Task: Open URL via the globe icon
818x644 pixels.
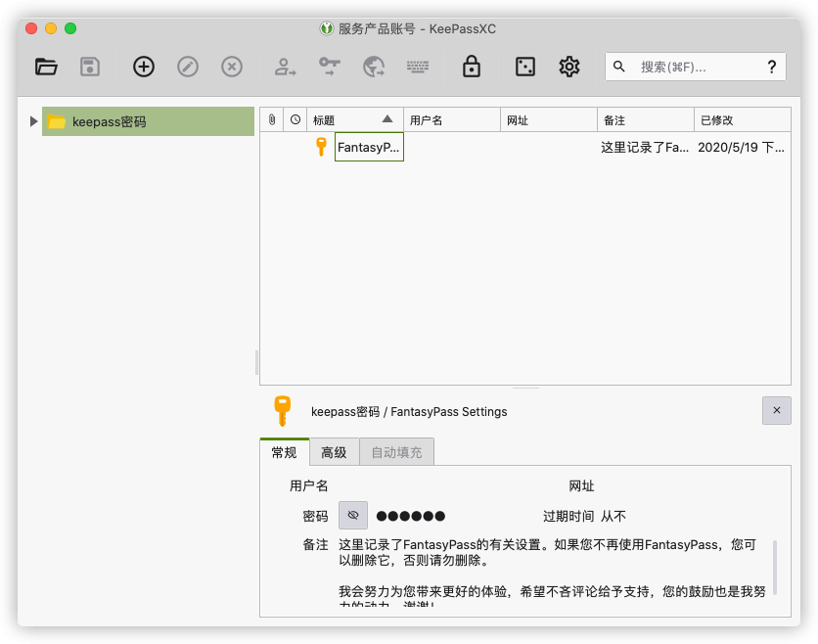Action: 374,67
